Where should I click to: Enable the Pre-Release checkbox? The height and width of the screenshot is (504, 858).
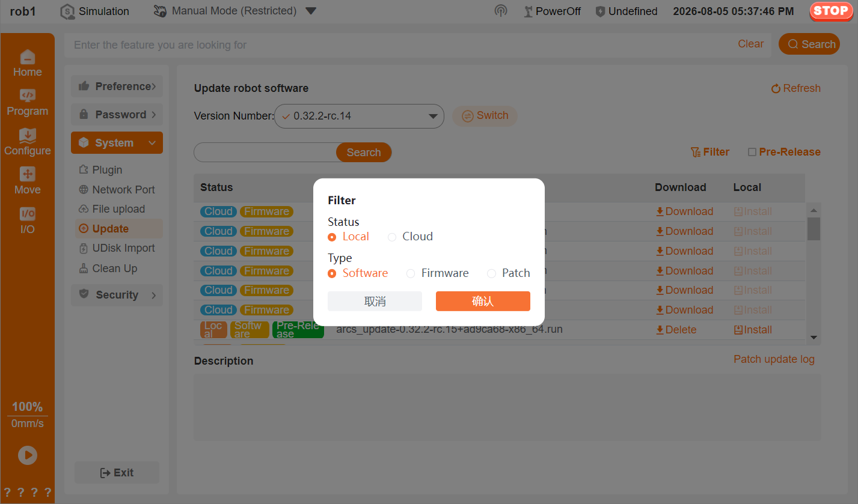752,153
